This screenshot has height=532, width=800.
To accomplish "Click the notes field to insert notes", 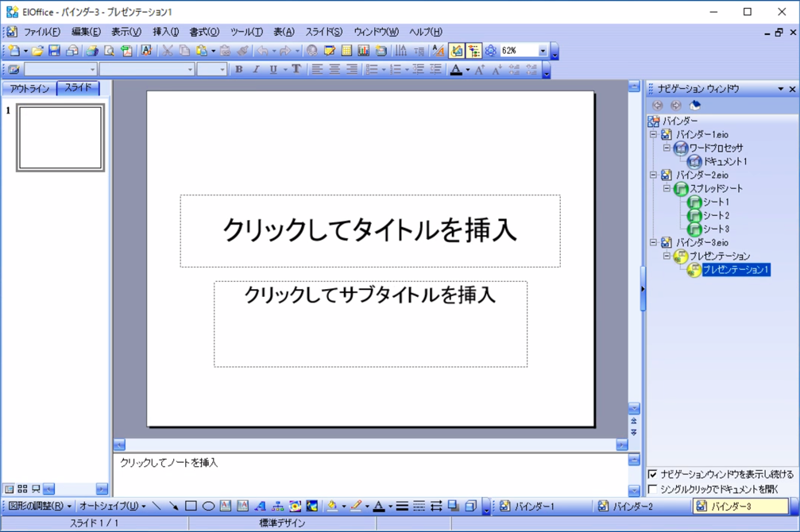I will 370,474.
